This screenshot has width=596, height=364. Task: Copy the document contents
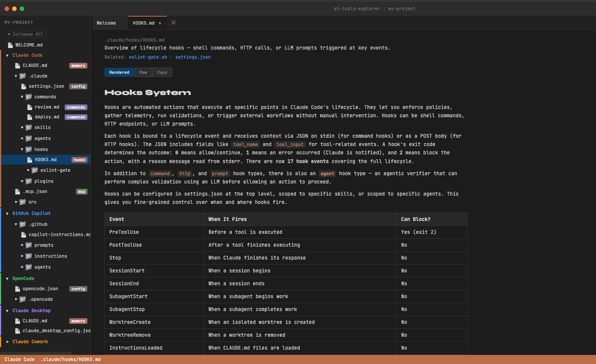162,72
